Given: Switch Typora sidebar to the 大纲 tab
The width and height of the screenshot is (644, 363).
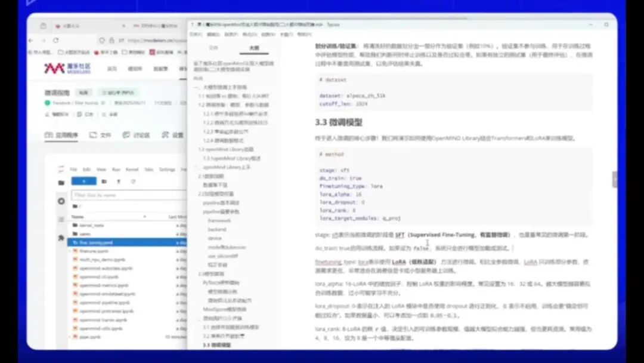Looking at the screenshot, I should 254,48.
